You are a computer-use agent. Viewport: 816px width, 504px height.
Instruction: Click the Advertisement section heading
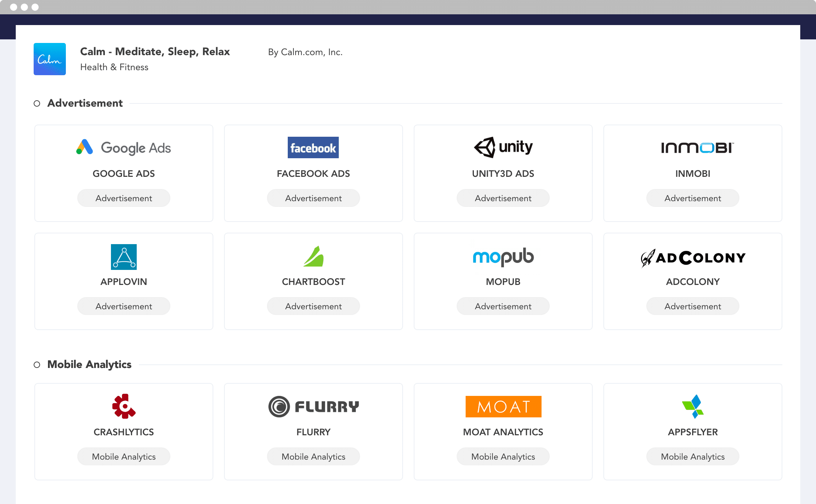point(85,103)
